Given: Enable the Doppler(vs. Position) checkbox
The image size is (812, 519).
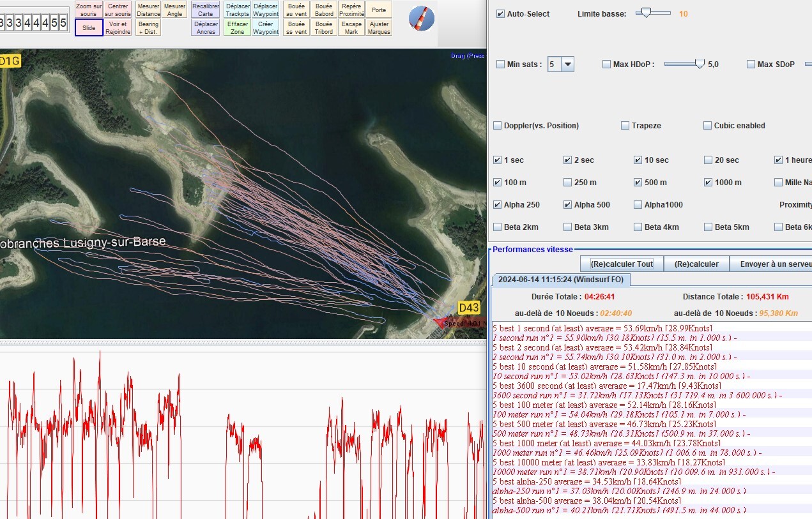Looking at the screenshot, I should [x=498, y=126].
